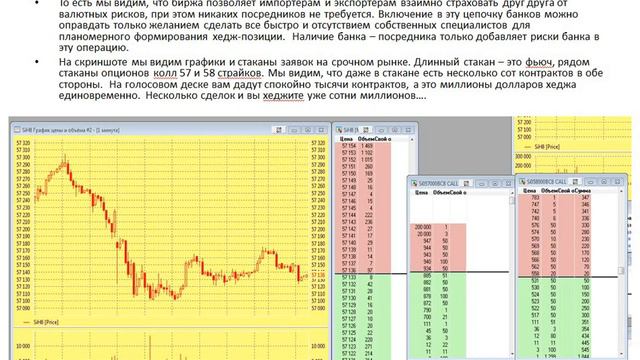The image size is (640, 360).
Task: Click the 58000 CALL window title icon
Action: point(522,182)
